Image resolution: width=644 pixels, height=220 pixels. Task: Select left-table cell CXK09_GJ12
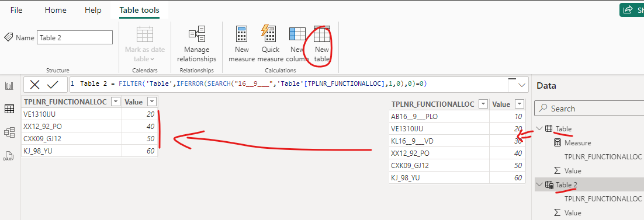pos(71,139)
